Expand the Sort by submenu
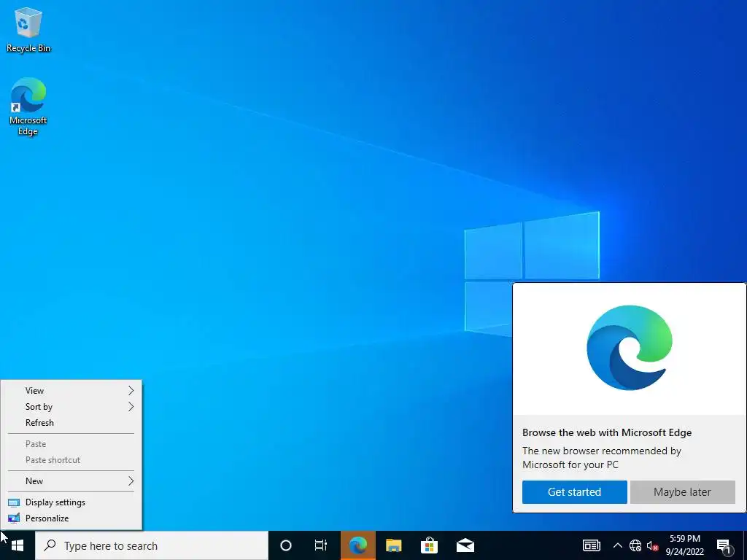747x560 pixels. tap(71, 407)
